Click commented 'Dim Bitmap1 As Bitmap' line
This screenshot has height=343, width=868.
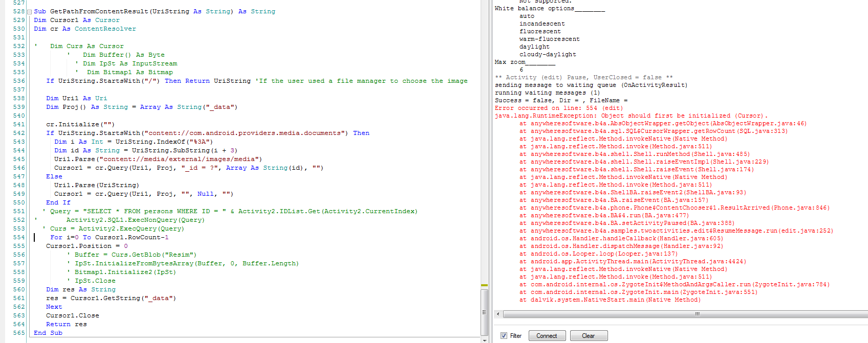click(x=124, y=72)
